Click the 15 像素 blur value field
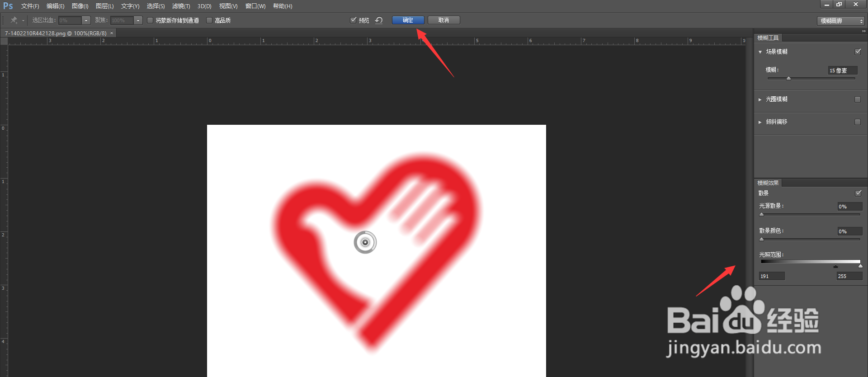 pos(843,71)
